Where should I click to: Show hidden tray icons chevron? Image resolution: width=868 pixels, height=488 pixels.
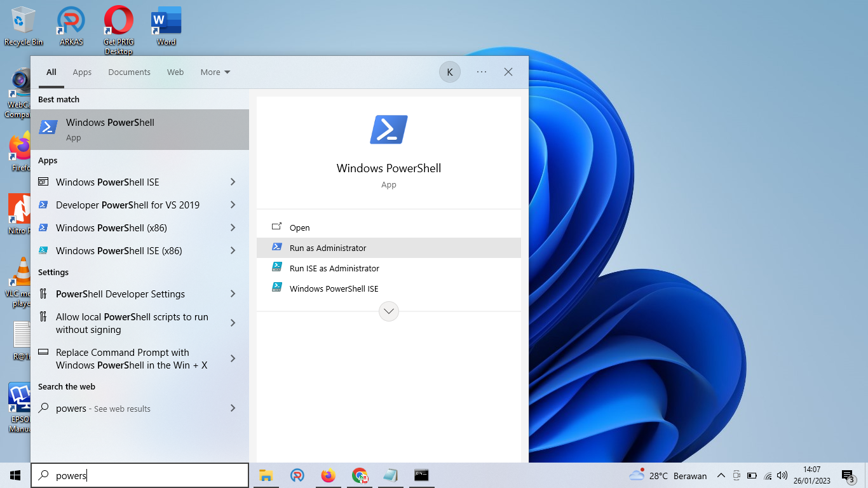pos(721,475)
